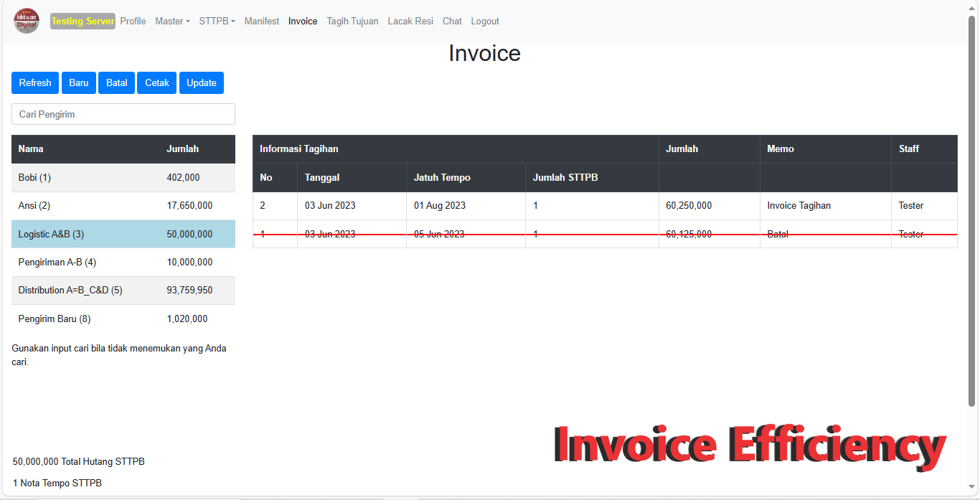Navigate to Lacak Resi
Image resolution: width=980 pixels, height=500 pixels.
[410, 22]
